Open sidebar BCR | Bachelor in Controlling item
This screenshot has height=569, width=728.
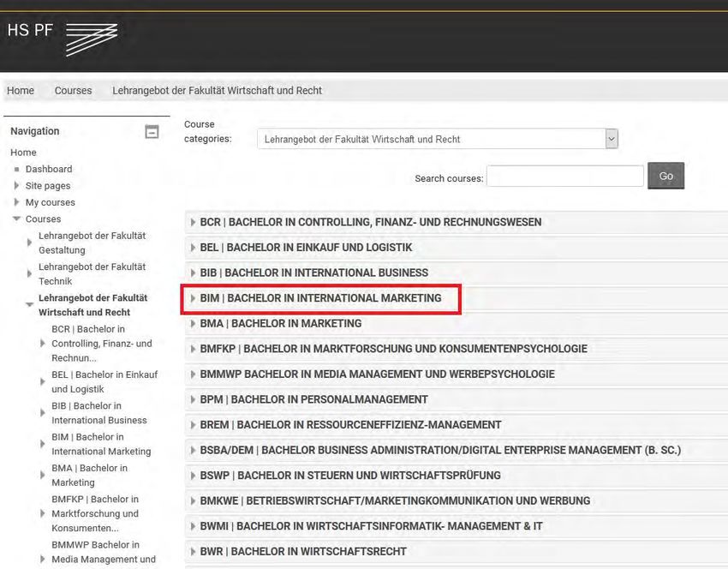pos(102,344)
